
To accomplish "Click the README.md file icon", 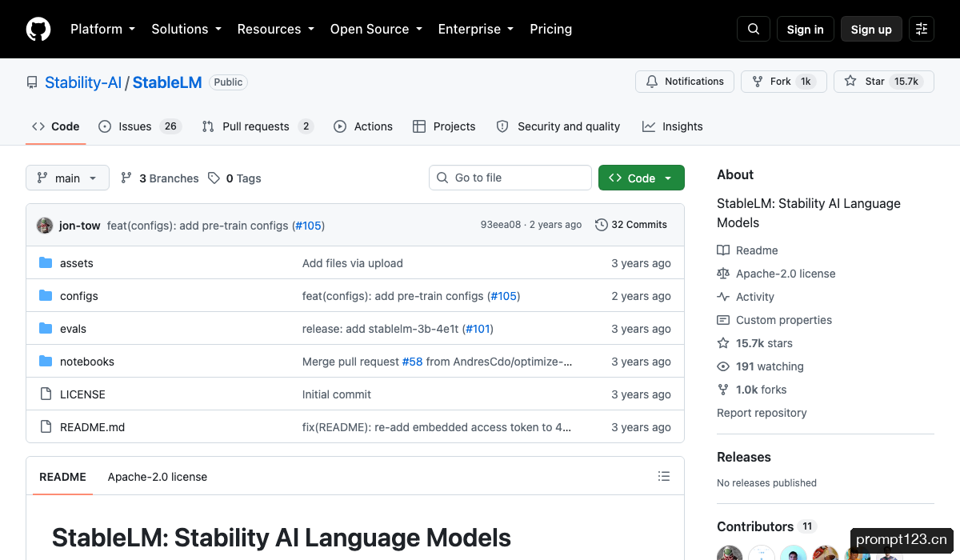I will pos(46,427).
